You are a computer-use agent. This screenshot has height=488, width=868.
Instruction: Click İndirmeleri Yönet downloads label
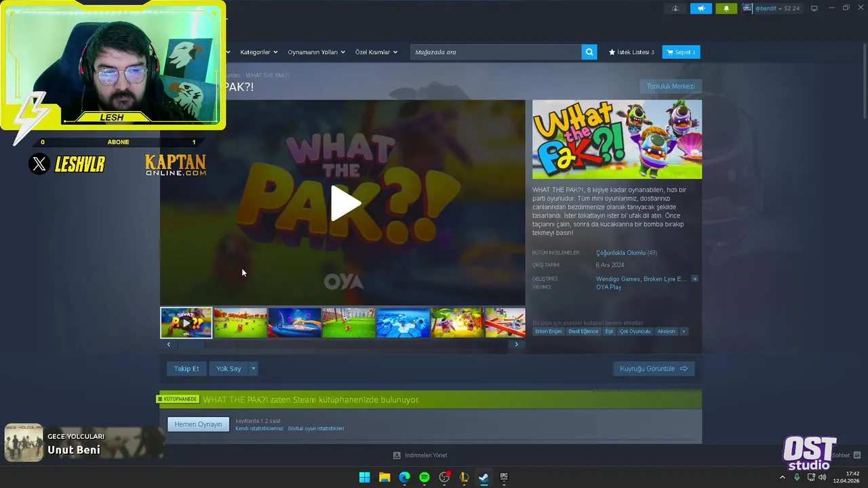pyautogui.click(x=426, y=455)
